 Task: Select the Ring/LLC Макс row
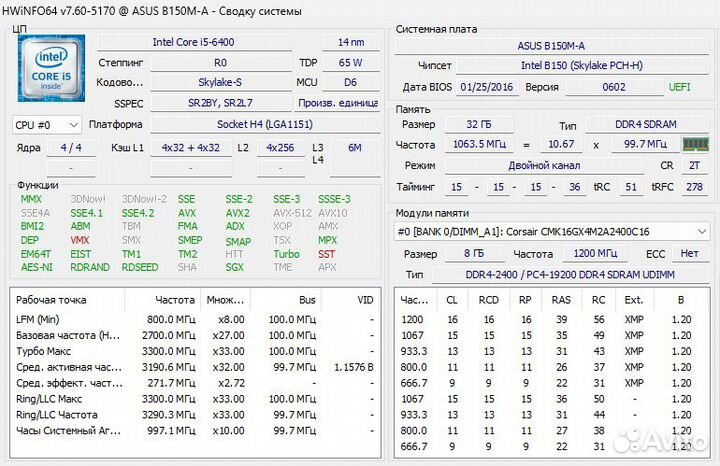[195, 399]
